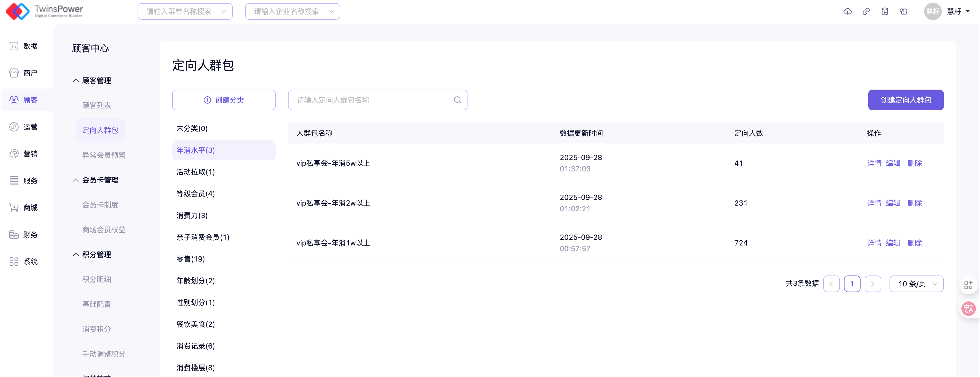
Task: Open the 异常会员预警 menu item
Action: click(103, 155)
